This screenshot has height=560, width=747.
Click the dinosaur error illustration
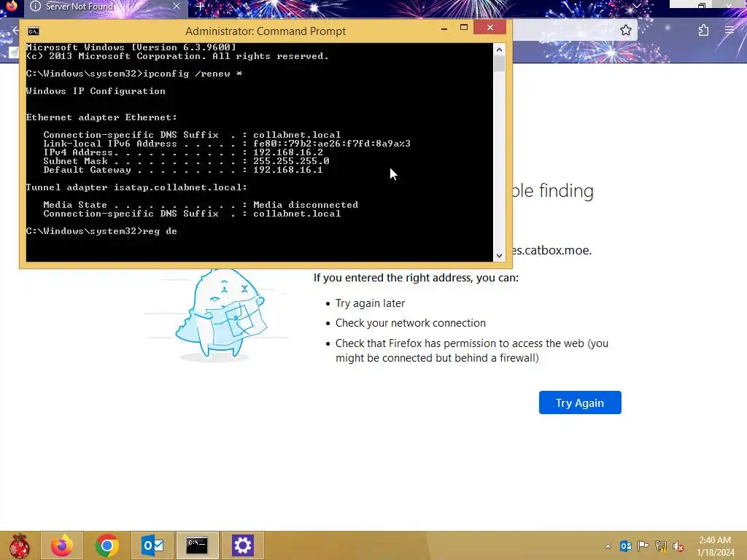pyautogui.click(x=222, y=314)
